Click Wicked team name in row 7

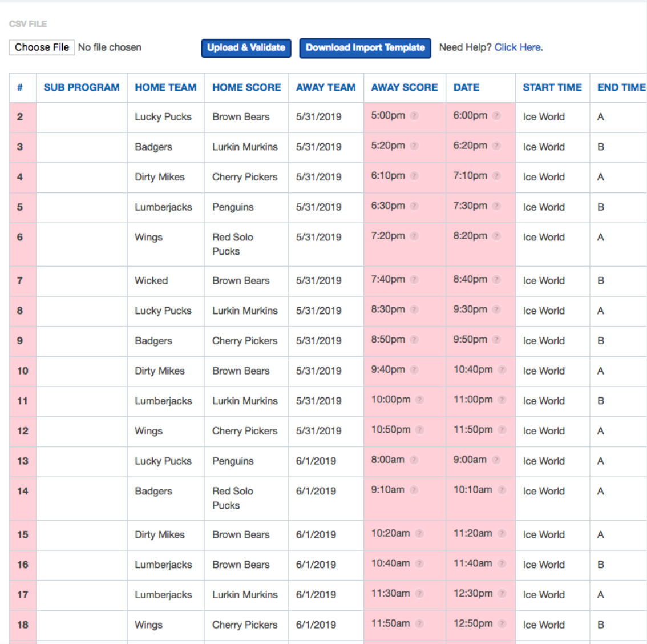151,281
